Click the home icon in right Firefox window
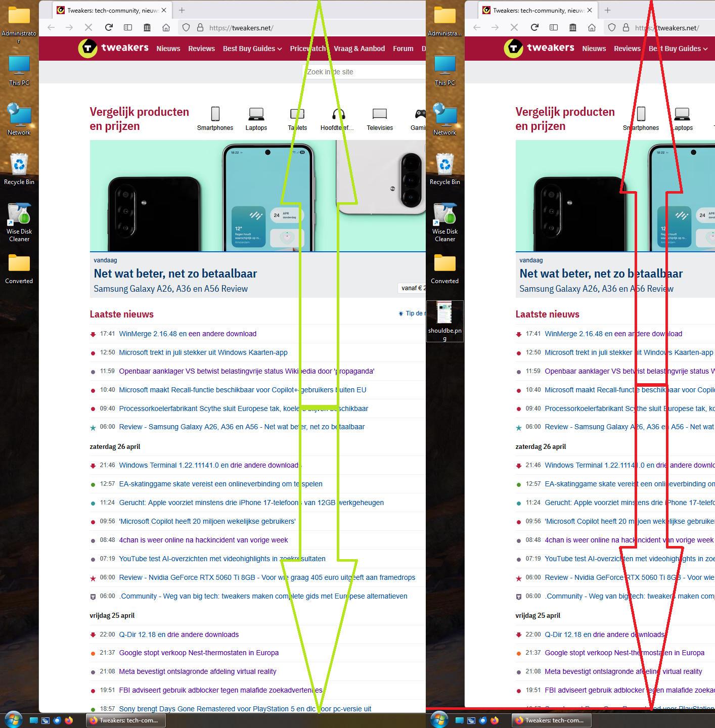The width and height of the screenshot is (715, 728). click(x=592, y=27)
